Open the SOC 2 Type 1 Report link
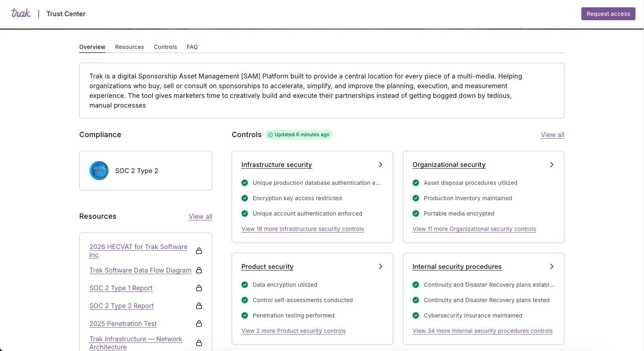The image size is (644, 351). pyautogui.click(x=121, y=288)
